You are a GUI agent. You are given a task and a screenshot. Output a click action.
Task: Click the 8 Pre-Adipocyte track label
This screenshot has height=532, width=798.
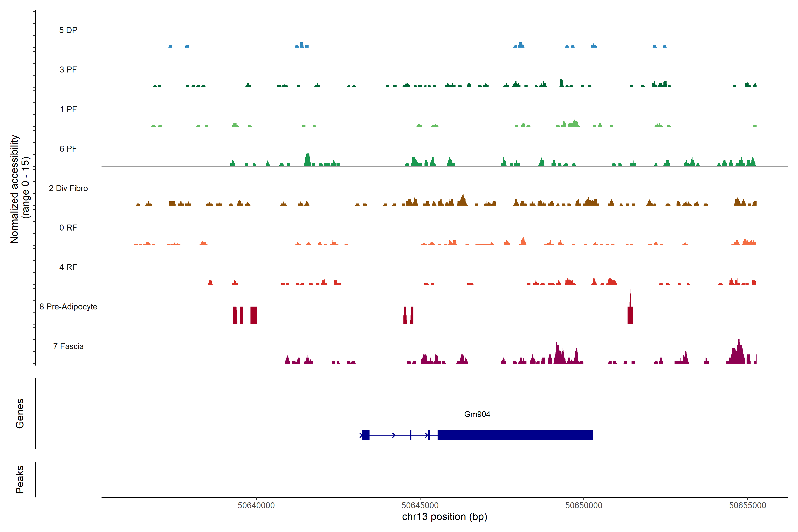[68, 307]
